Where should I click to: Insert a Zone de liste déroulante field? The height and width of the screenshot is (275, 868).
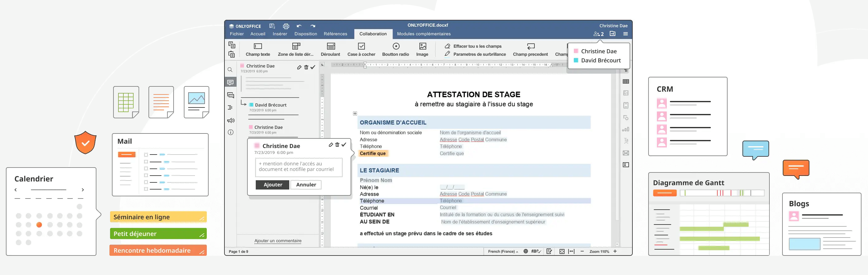tap(295, 50)
